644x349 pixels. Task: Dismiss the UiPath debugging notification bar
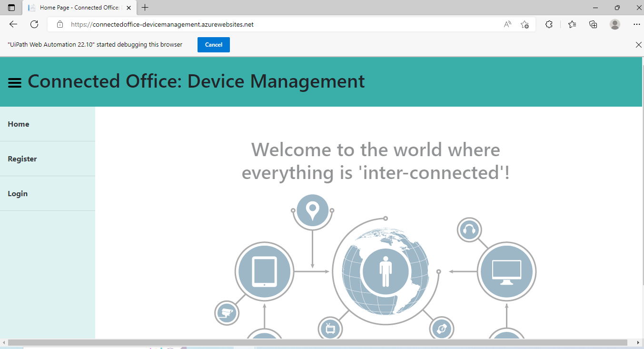(639, 45)
